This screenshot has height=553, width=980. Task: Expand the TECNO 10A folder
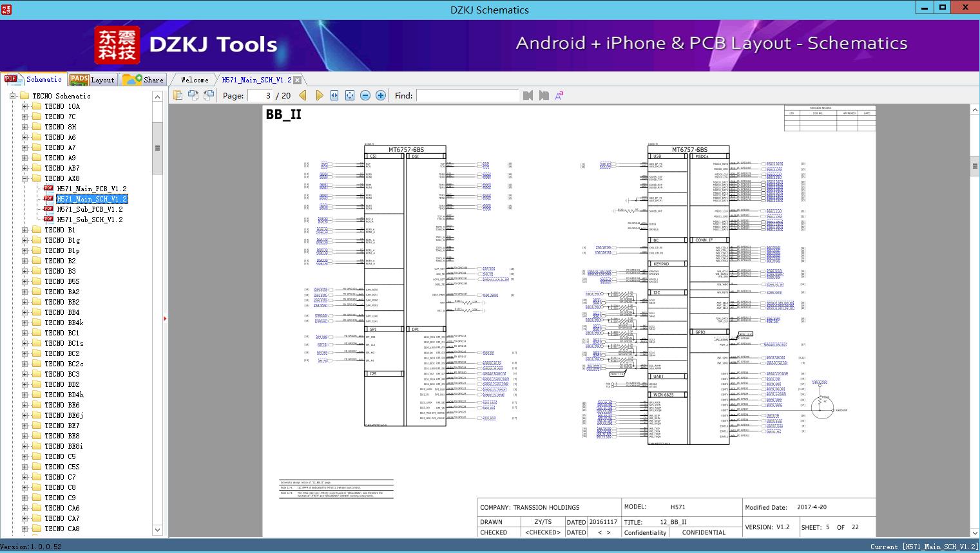[25, 106]
